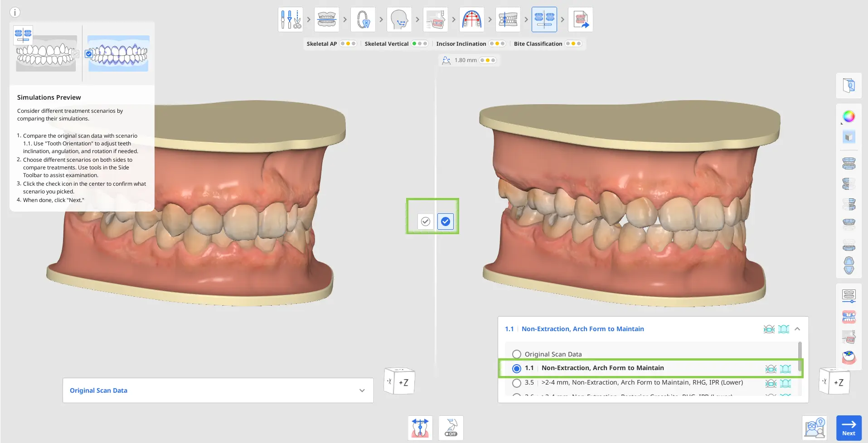
Task: Show occlusal open-arch view
Action: pyautogui.click(x=849, y=265)
